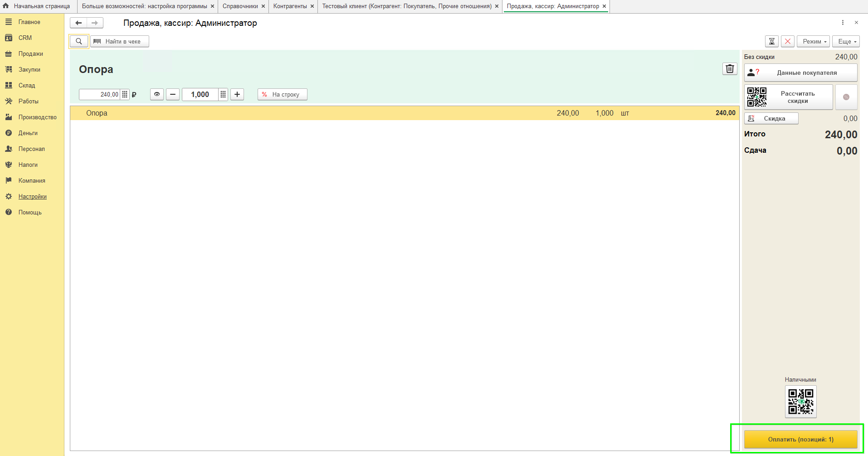Image resolution: width=868 pixels, height=456 pixels.
Task: Increase quantity with the plus button
Action: 237,94
